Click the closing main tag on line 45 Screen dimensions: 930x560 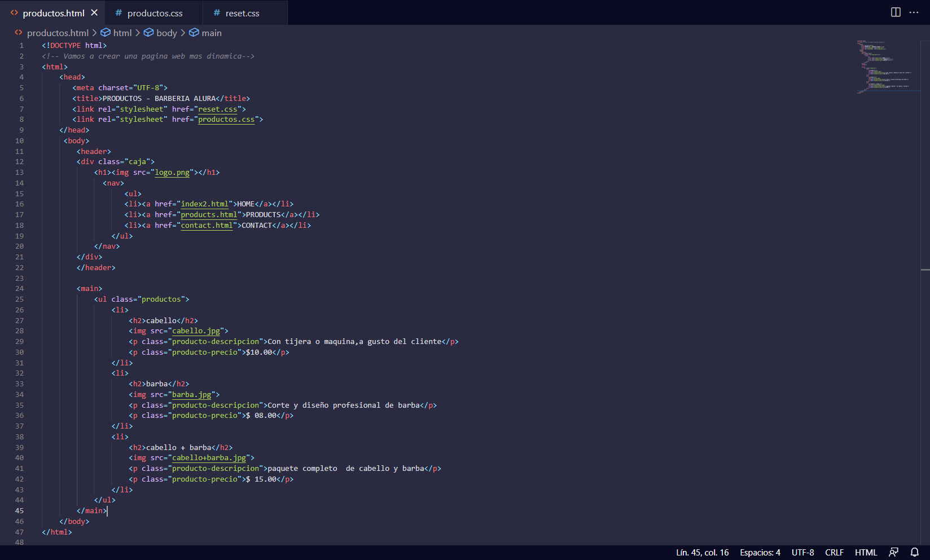point(91,511)
